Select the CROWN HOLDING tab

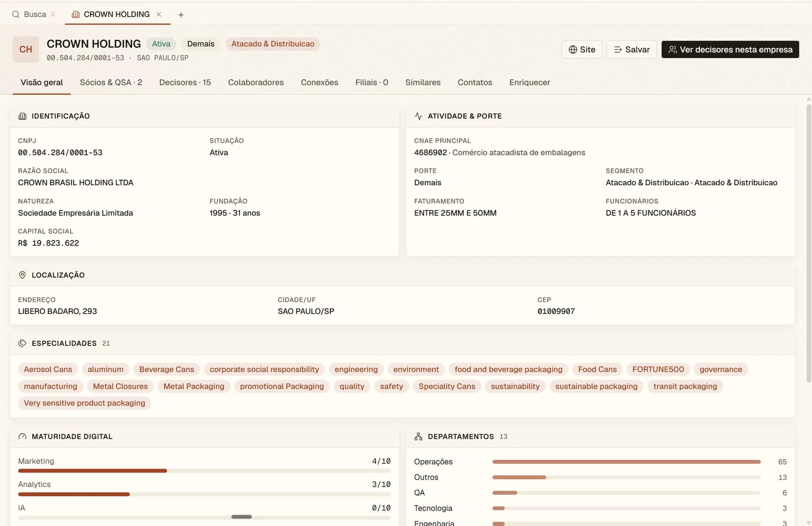pos(117,14)
